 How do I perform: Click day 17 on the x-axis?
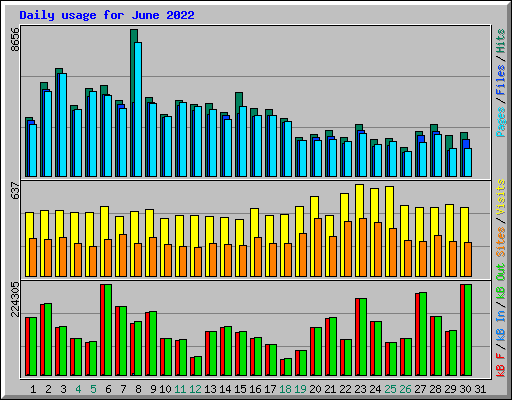[270, 389]
